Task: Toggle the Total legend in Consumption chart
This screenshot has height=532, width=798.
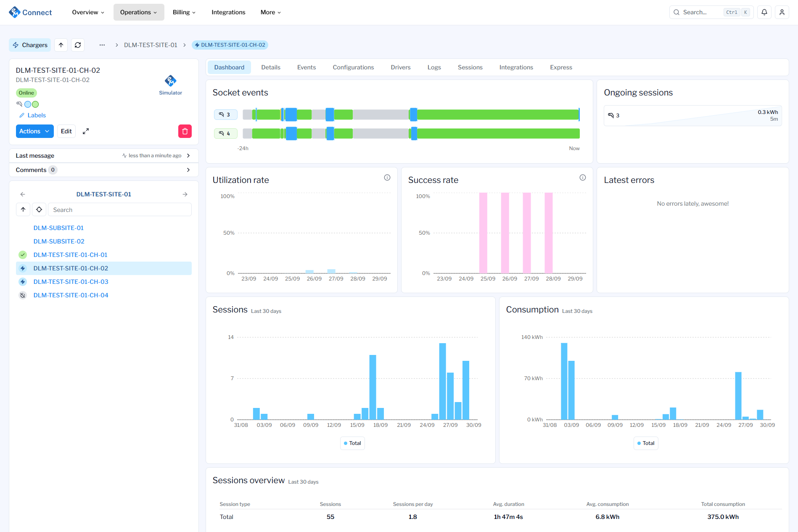Action: 646,443
